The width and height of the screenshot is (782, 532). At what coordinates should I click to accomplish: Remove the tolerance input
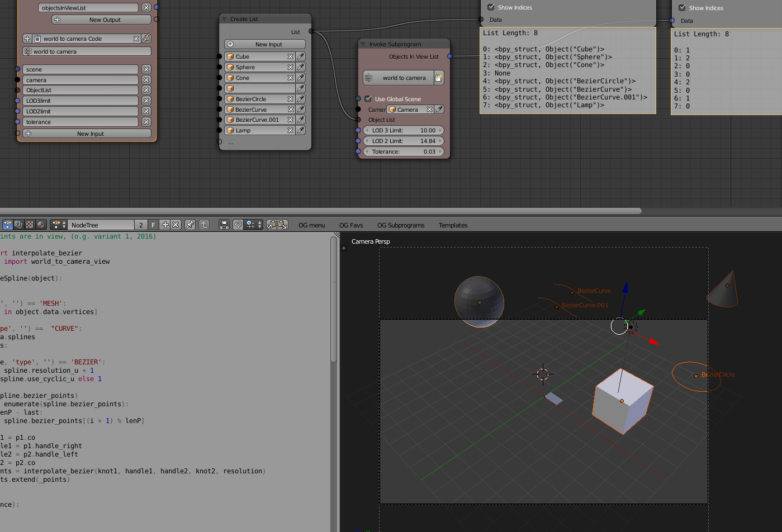click(146, 122)
